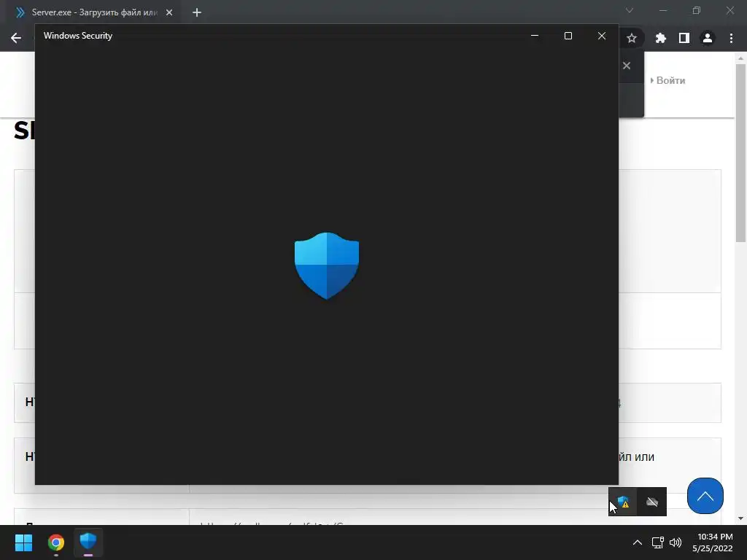
Task: Open the Windows Start menu
Action: click(x=23, y=542)
